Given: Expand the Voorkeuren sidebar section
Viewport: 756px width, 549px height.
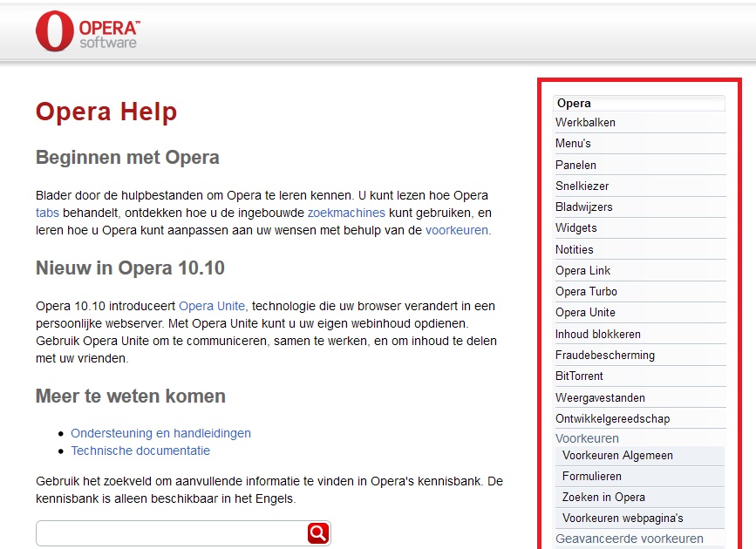Looking at the screenshot, I should [x=587, y=438].
